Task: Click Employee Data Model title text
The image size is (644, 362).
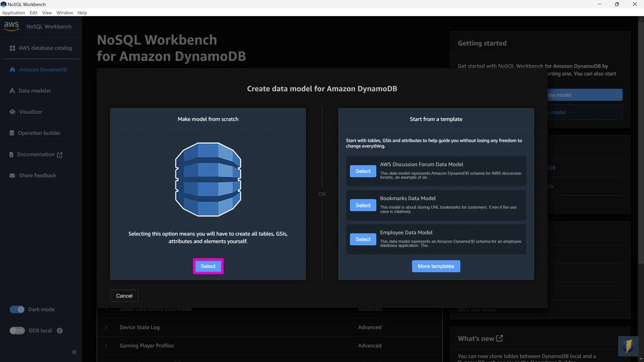Action: tap(406, 233)
